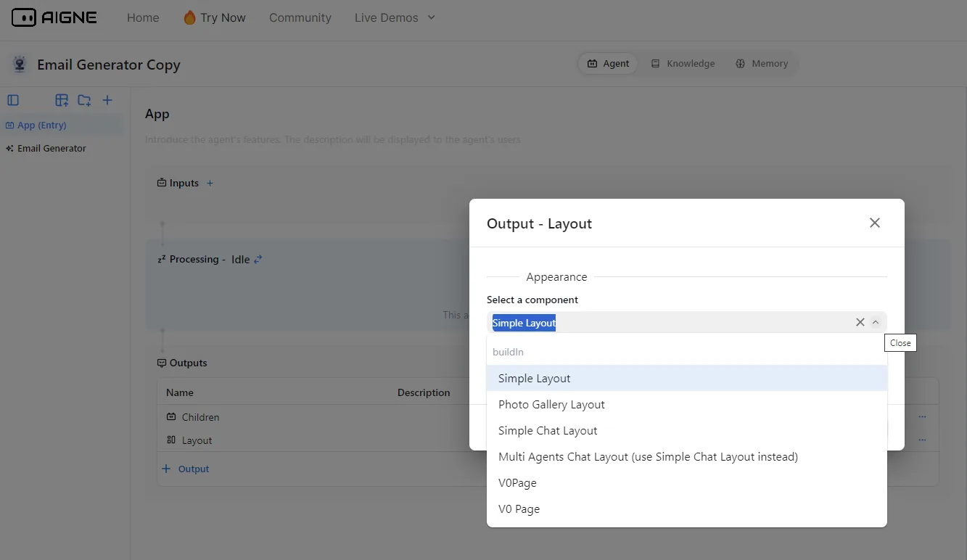
Task: Click the Email Generator Copy robot avatar
Action: pyautogui.click(x=20, y=65)
